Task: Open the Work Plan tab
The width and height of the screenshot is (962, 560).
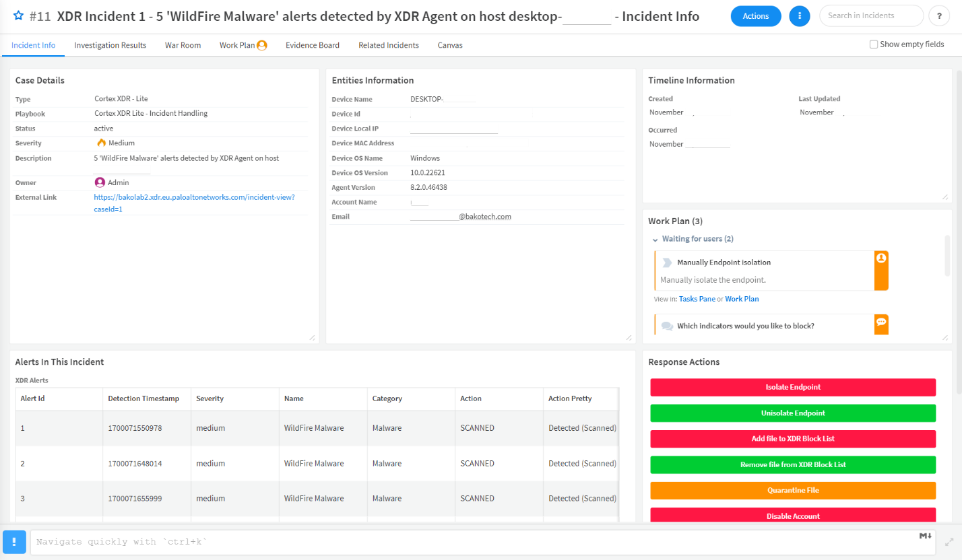Action: 243,45
